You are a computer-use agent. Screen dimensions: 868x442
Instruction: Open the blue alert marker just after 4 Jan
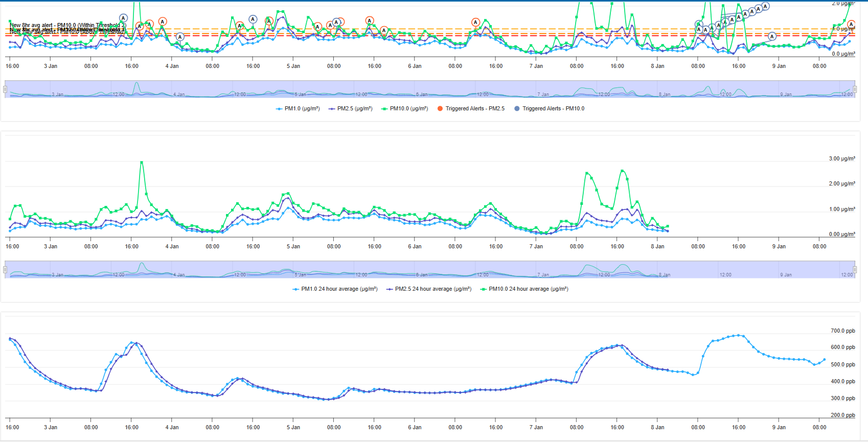[179, 37]
